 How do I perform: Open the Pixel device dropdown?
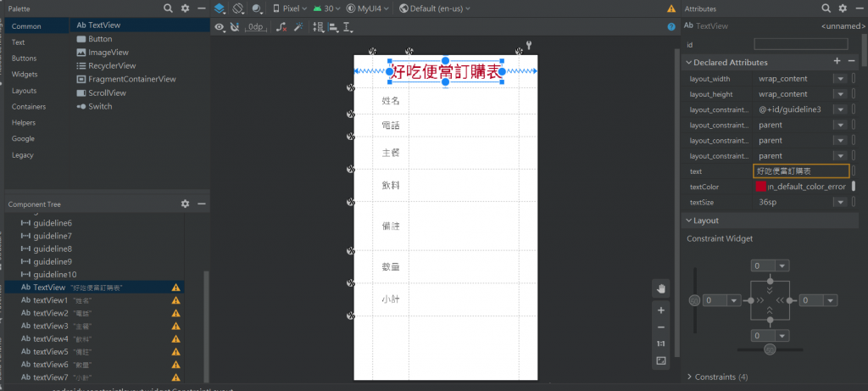coord(290,8)
